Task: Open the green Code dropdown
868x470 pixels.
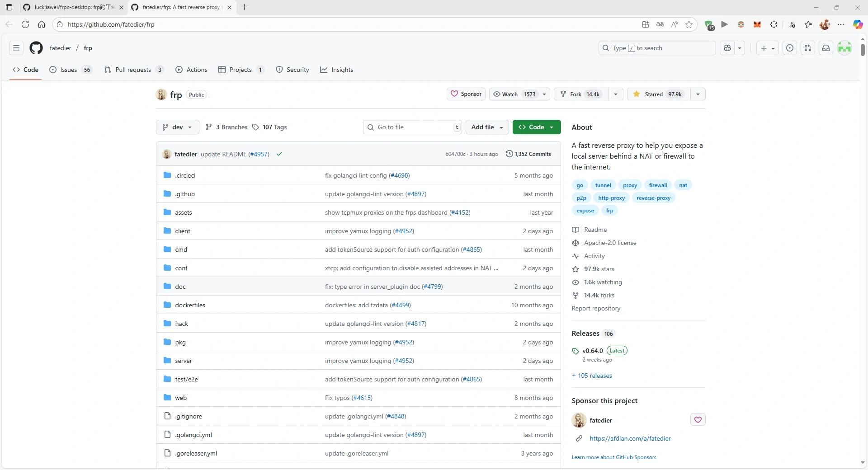Action: coord(536,127)
